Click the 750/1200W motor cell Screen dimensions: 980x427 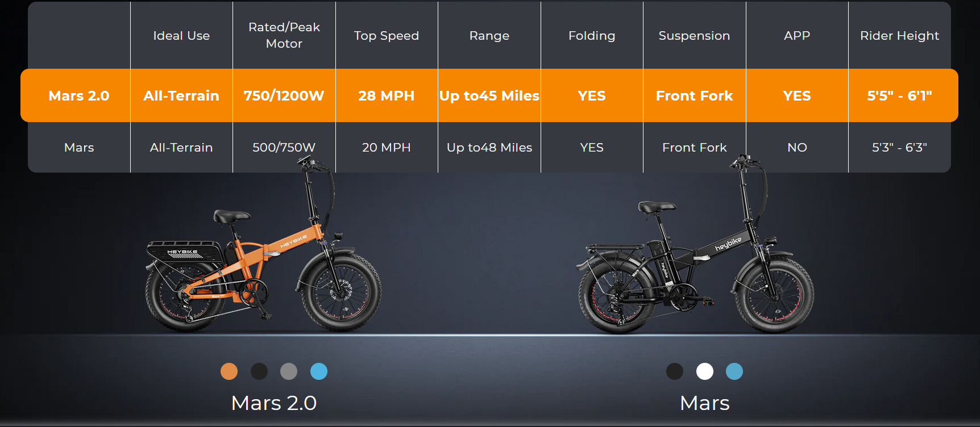click(284, 95)
